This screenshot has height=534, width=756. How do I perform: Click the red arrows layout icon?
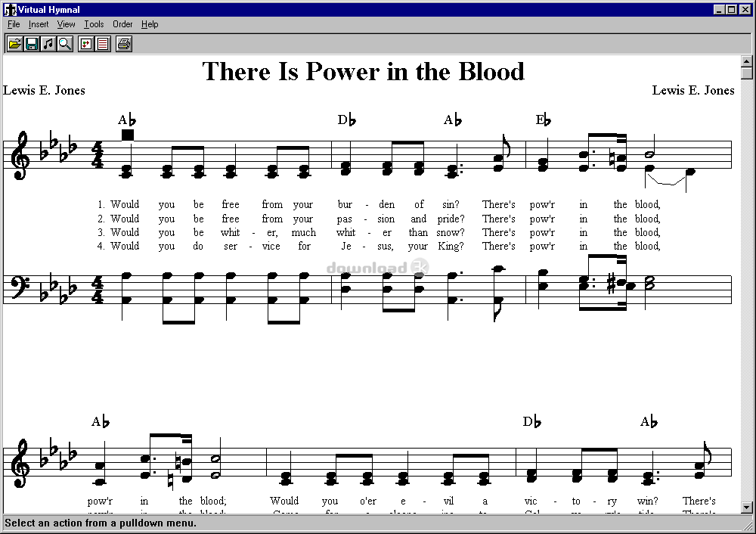tap(86, 45)
